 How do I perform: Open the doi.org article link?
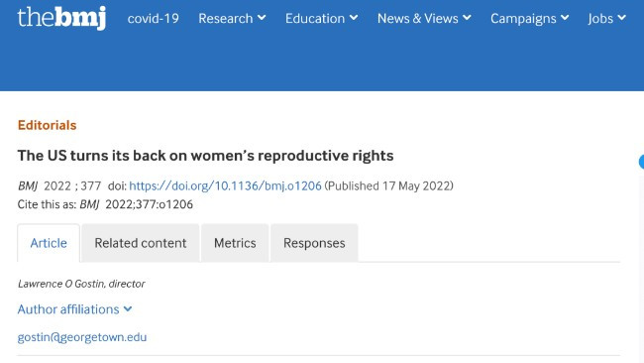[225, 185]
